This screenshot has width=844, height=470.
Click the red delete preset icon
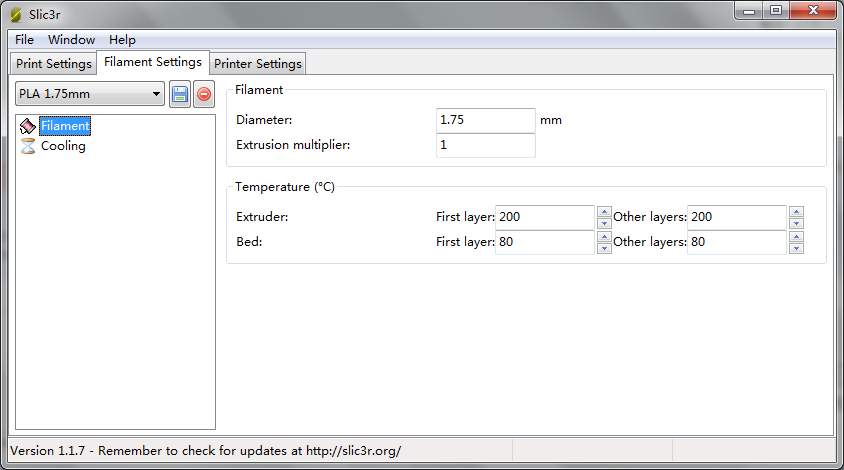[x=204, y=94]
